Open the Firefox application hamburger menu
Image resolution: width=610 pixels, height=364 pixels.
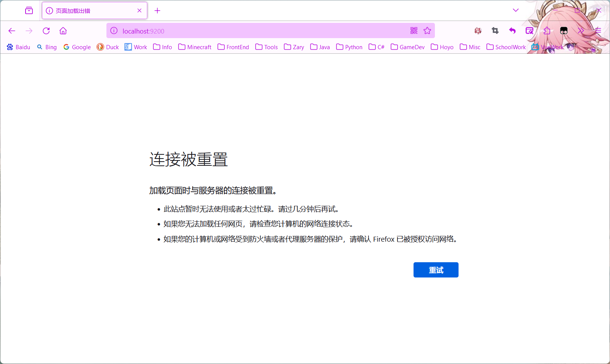coord(598,30)
